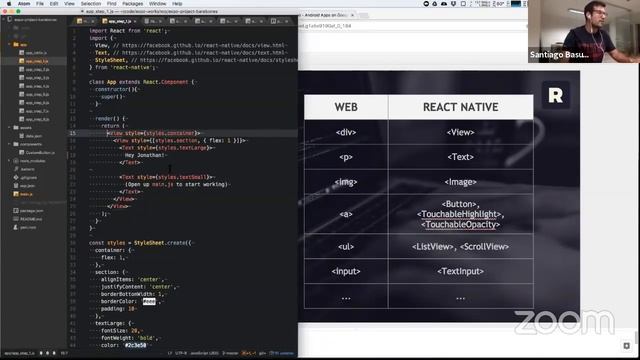
Task: Collapse the project root folder in tree view
Action: coord(4,19)
